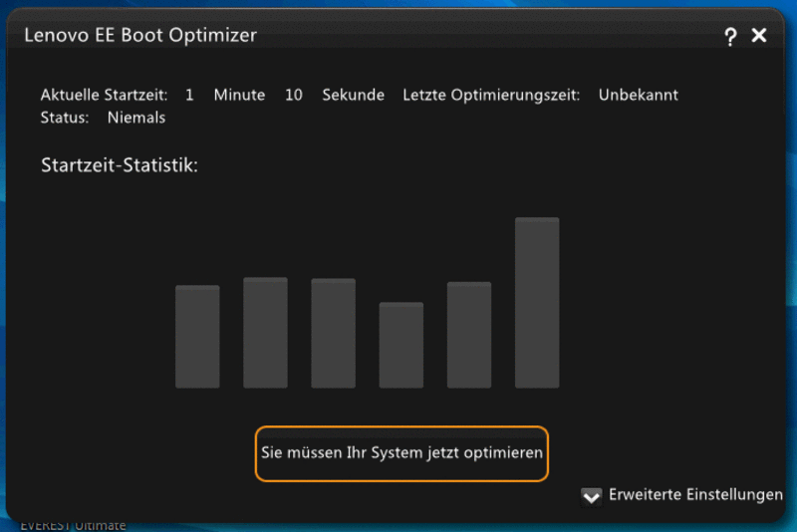
Task: Click the Letzte Optimierungszeit label
Action: click(491, 95)
